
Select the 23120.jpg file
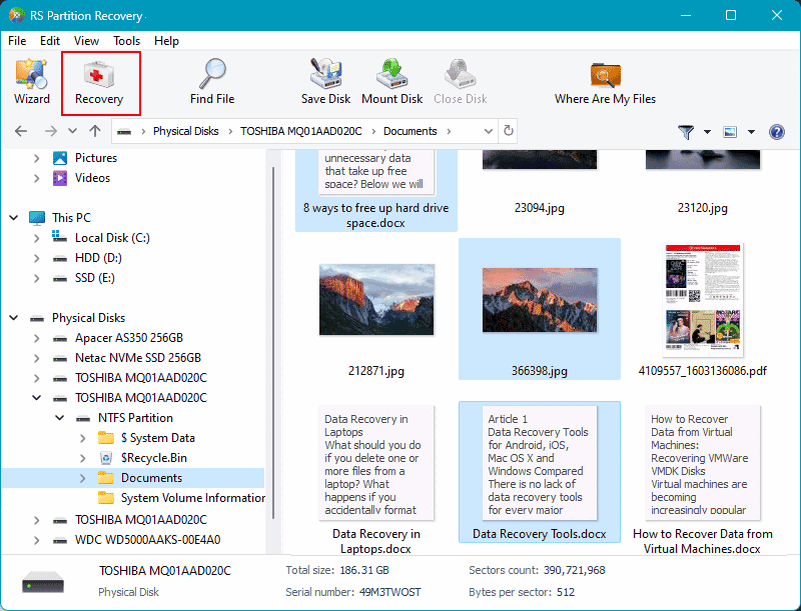pyautogui.click(x=702, y=184)
